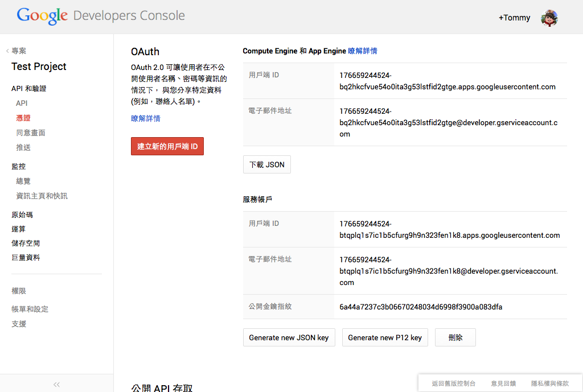Click the 建立新的用戶端 ID button
Screen dimensions: 583x392
(x=167, y=146)
